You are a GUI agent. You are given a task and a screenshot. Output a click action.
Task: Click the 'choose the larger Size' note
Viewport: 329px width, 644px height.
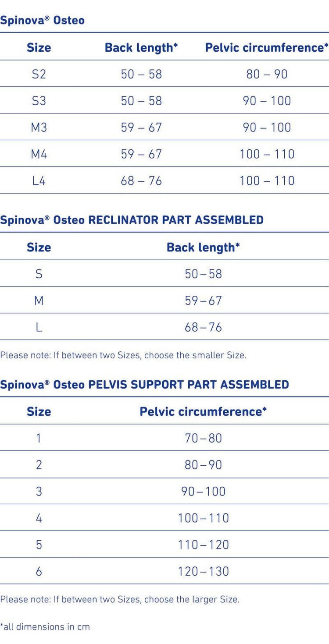(120, 599)
